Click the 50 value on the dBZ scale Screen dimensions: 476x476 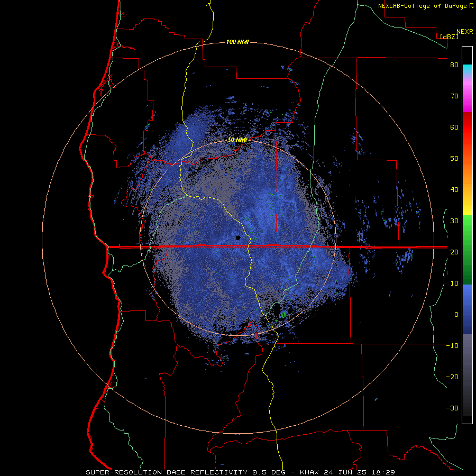pos(454,159)
